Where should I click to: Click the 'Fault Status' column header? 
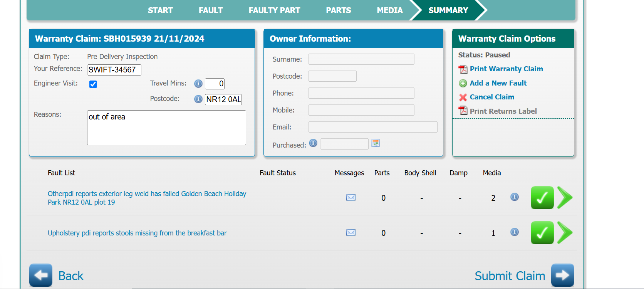click(x=278, y=173)
